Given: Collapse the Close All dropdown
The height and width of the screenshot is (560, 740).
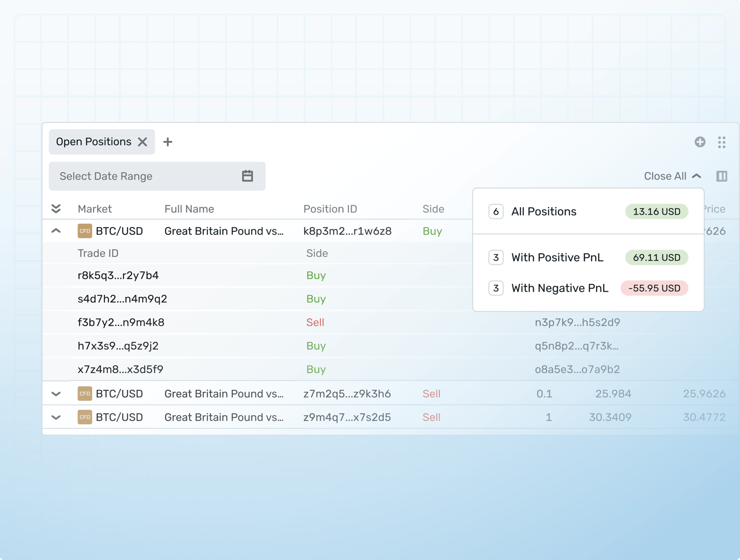Looking at the screenshot, I should tap(673, 176).
